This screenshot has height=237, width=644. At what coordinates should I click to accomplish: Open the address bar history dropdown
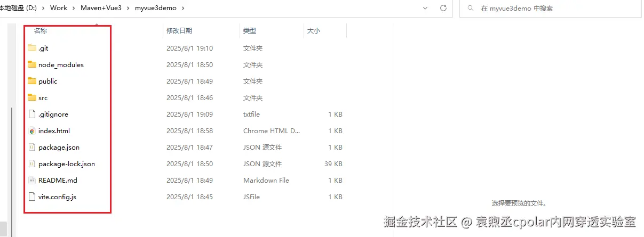(425, 8)
